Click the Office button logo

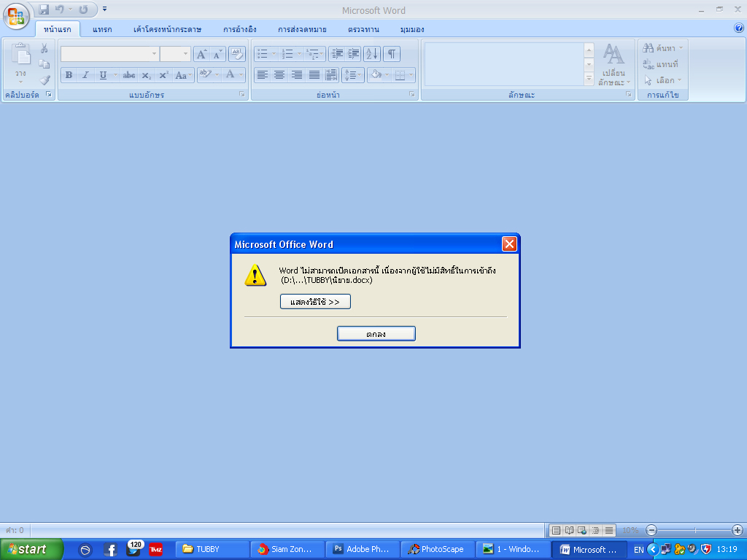coord(16,16)
